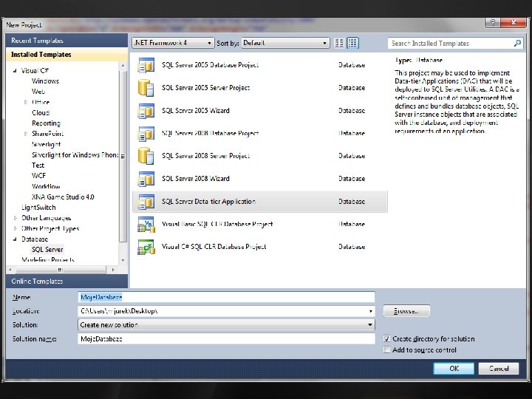This screenshot has height=399, width=532.
Task: Select the Windows tree item
Action: [x=46, y=81]
